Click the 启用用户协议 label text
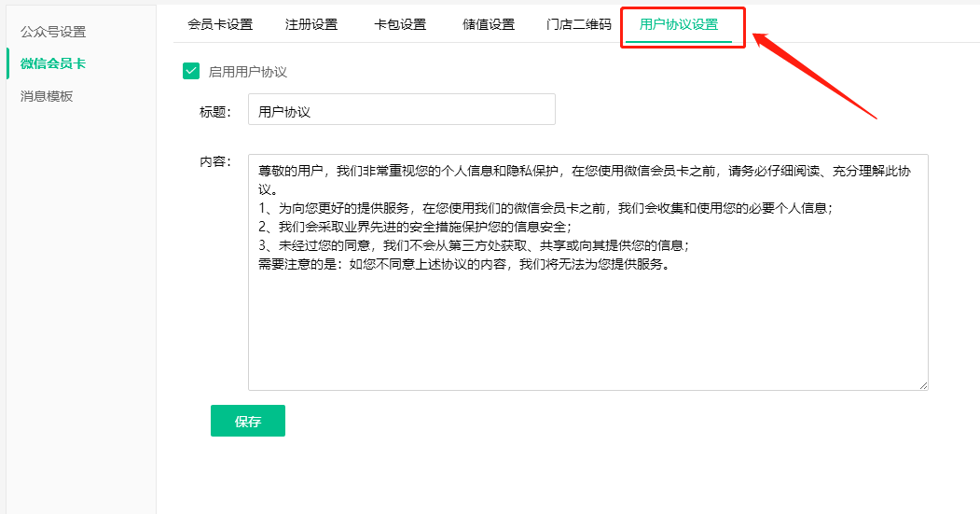Screen dimensions: 980x514 248,72
